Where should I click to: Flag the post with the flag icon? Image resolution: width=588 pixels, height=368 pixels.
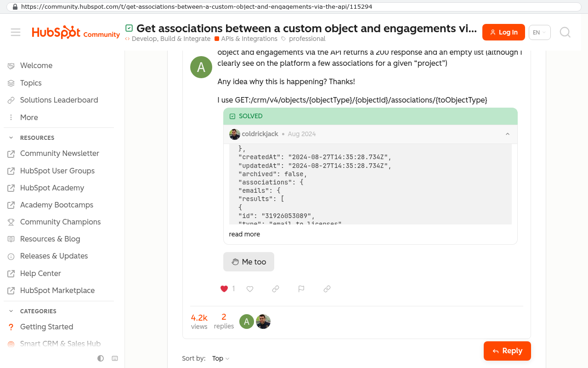301,289
